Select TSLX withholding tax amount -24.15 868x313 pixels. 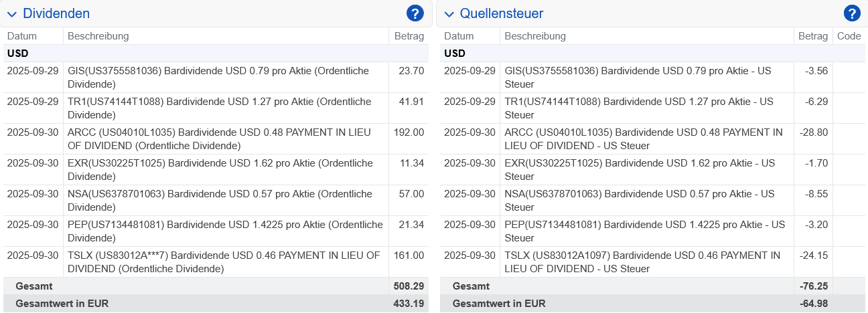814,255
